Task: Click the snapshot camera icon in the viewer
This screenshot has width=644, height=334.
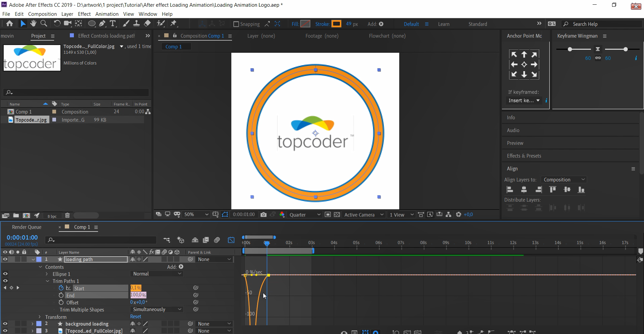Action: [264, 214]
